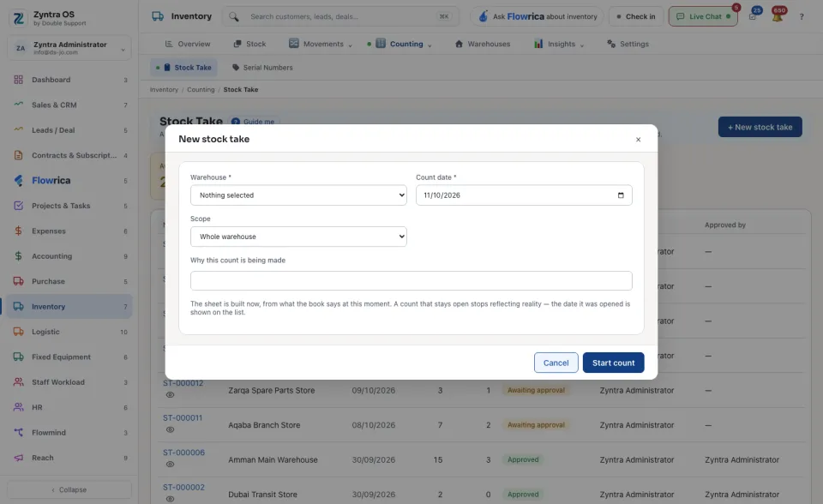Open Reach megaphone icon
This screenshot has width=823, height=504.
click(18, 458)
